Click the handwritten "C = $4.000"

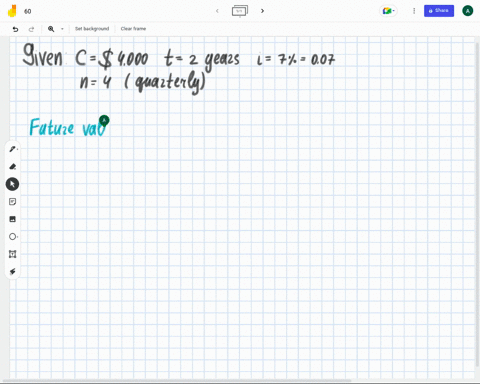[x=112, y=58]
